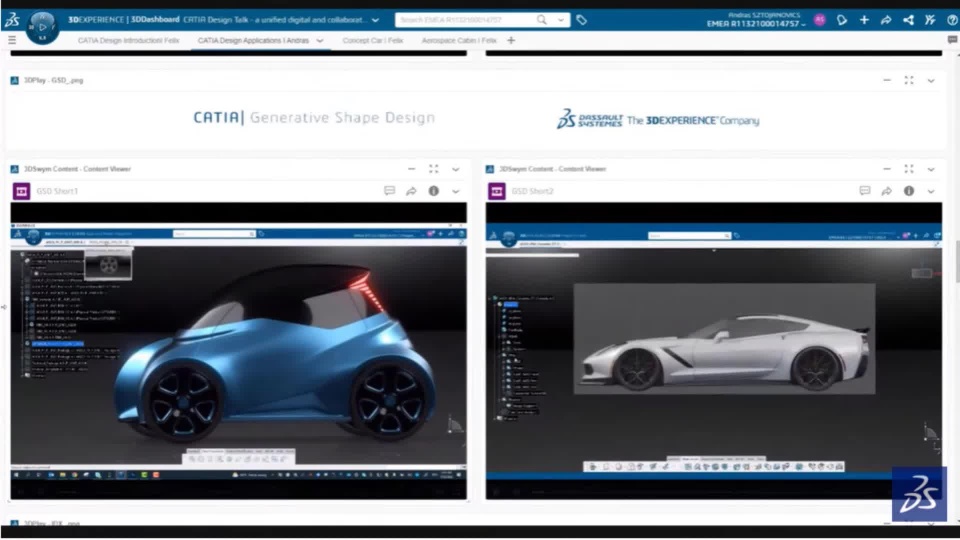Viewport: 960px width, 540px height.
Task: Open the right 3DSwym Content Viewer menu chevron
Action: point(931,170)
